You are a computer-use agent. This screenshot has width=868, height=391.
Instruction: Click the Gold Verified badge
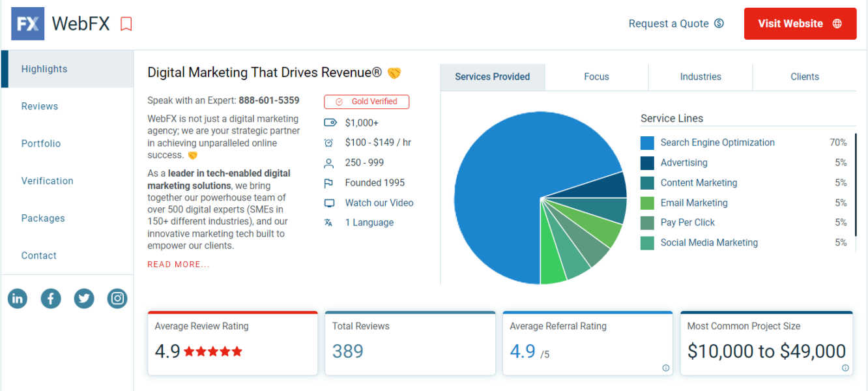(366, 102)
